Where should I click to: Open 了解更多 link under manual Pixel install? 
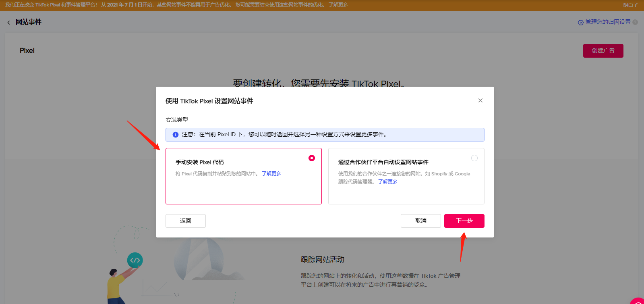click(x=271, y=174)
